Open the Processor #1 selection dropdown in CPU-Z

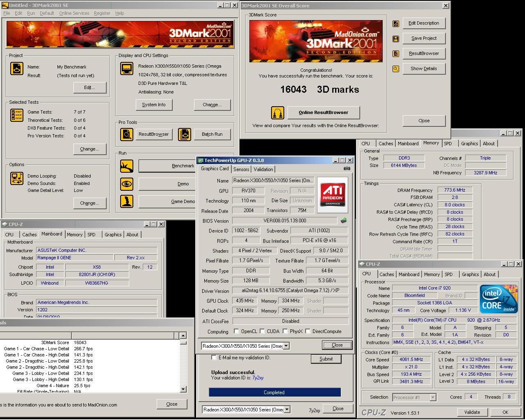click(433, 397)
